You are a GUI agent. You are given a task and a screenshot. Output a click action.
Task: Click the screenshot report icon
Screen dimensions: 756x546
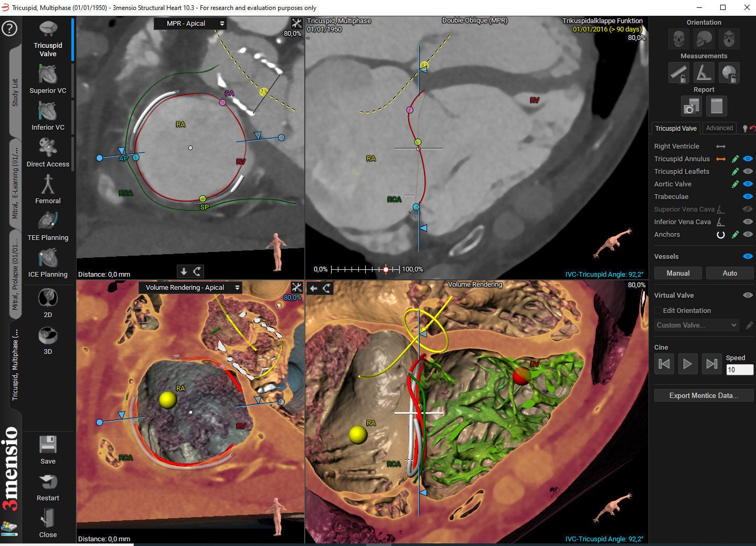[x=691, y=106]
